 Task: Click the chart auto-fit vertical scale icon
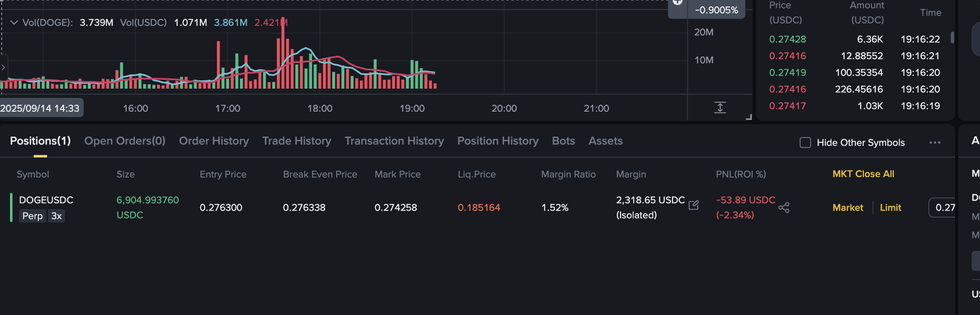pos(720,107)
